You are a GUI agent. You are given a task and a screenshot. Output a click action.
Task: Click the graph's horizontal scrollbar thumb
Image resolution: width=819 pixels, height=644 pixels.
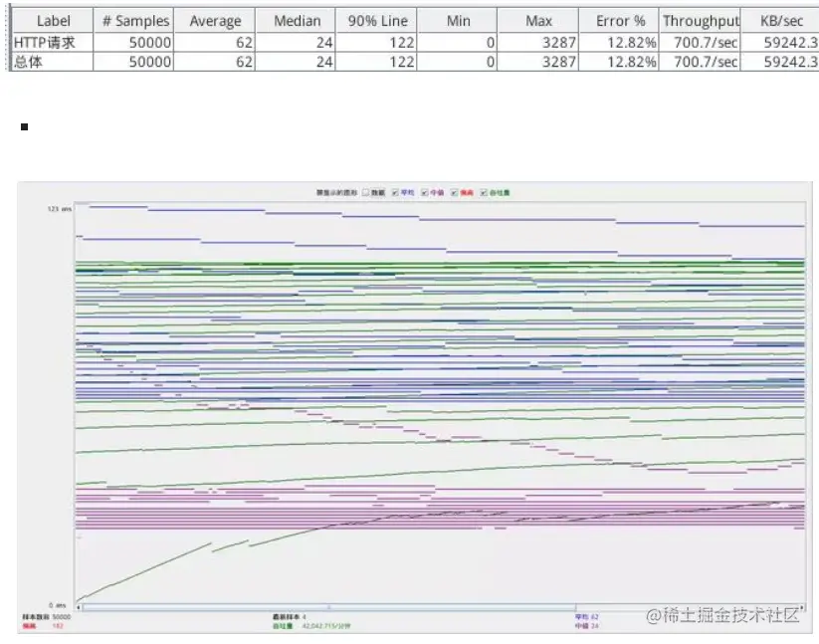329,607
